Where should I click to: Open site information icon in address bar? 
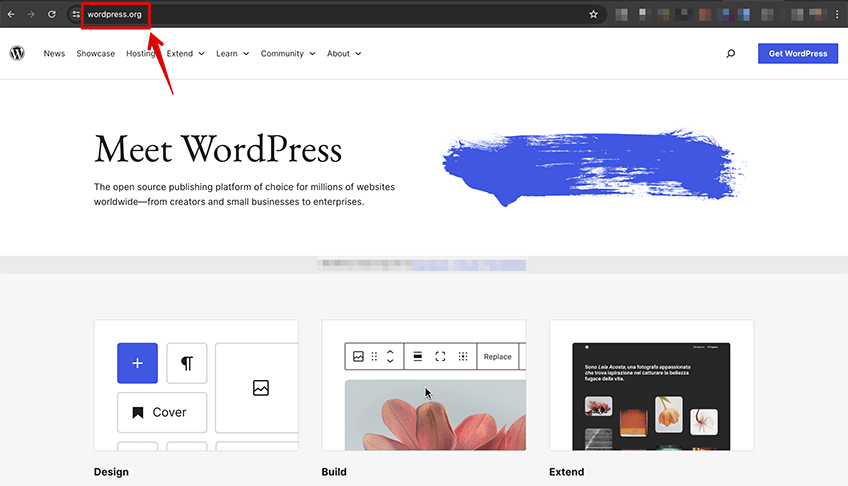point(76,15)
